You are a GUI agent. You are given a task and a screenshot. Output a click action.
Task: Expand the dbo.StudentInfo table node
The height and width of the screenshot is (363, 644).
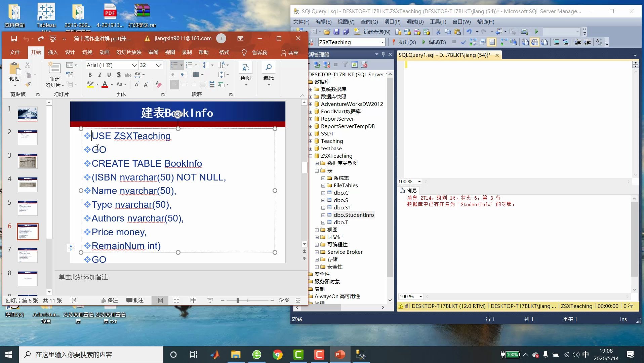coord(323,215)
